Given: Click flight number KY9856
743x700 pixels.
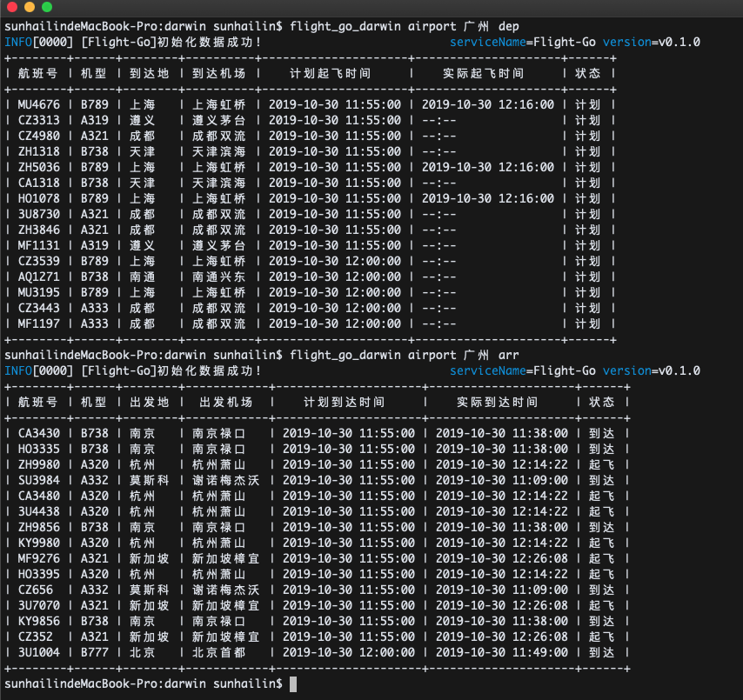Looking at the screenshot, I should click(x=39, y=621).
